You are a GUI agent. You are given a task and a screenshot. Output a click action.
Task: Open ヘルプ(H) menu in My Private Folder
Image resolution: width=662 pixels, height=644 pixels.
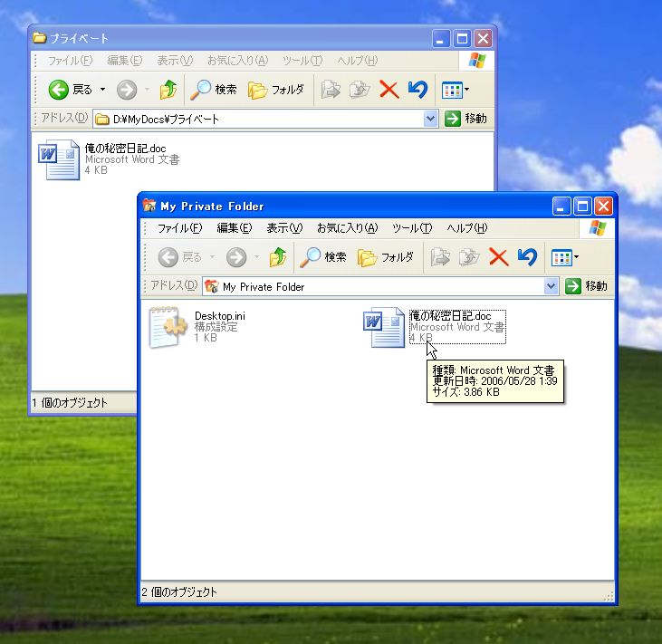(x=466, y=228)
